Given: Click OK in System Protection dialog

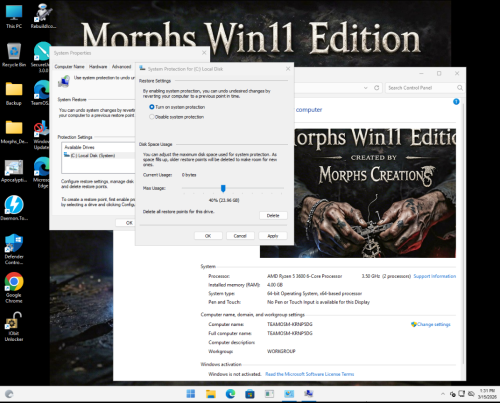Looking at the screenshot, I should (208, 236).
